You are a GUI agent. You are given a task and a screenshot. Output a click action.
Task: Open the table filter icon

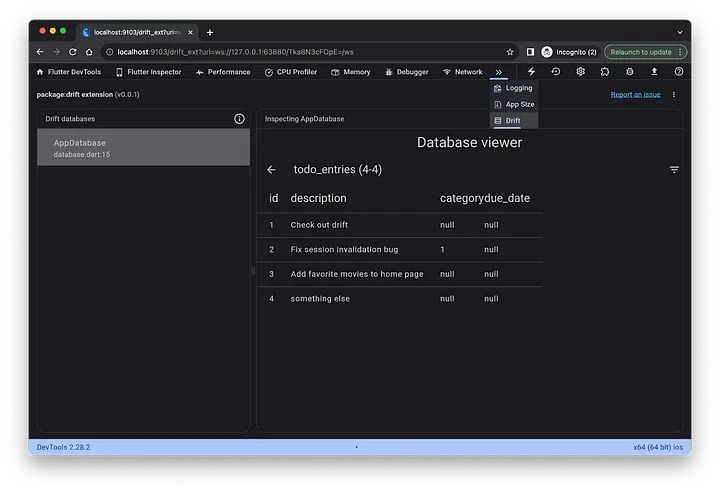coord(674,170)
